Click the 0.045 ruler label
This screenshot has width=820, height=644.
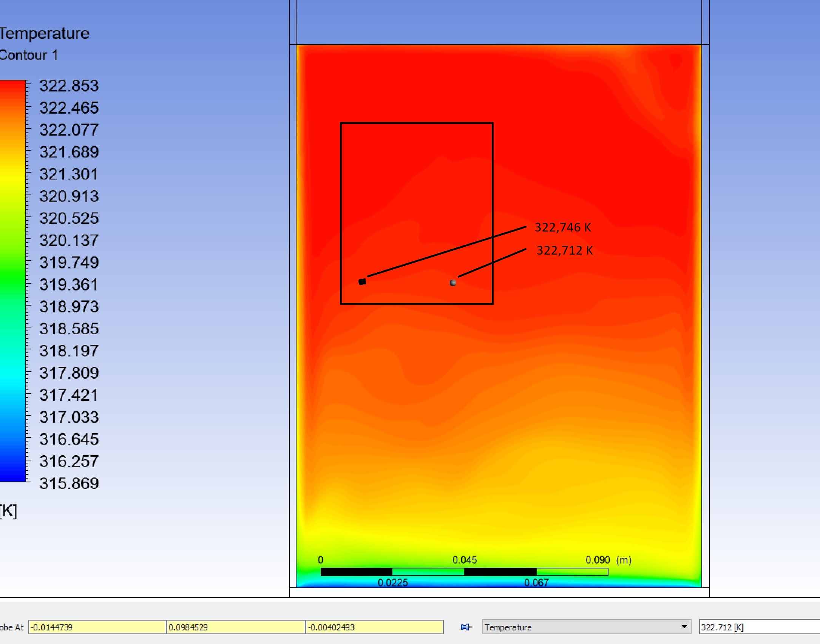click(465, 560)
